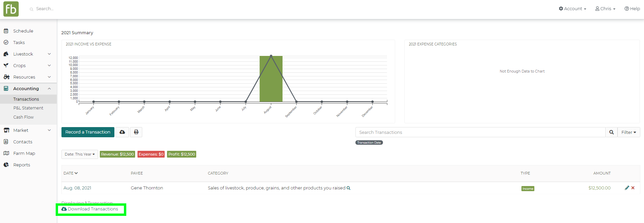Open the Transactions submenu item

tap(26, 99)
